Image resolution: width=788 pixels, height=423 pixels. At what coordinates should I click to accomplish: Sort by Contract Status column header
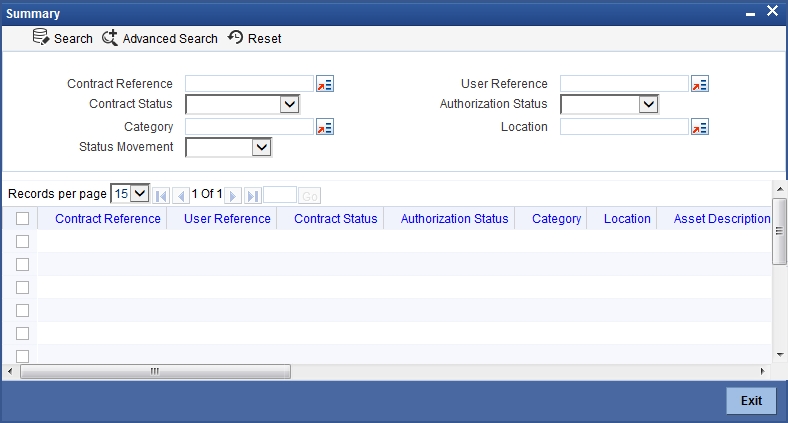point(336,219)
